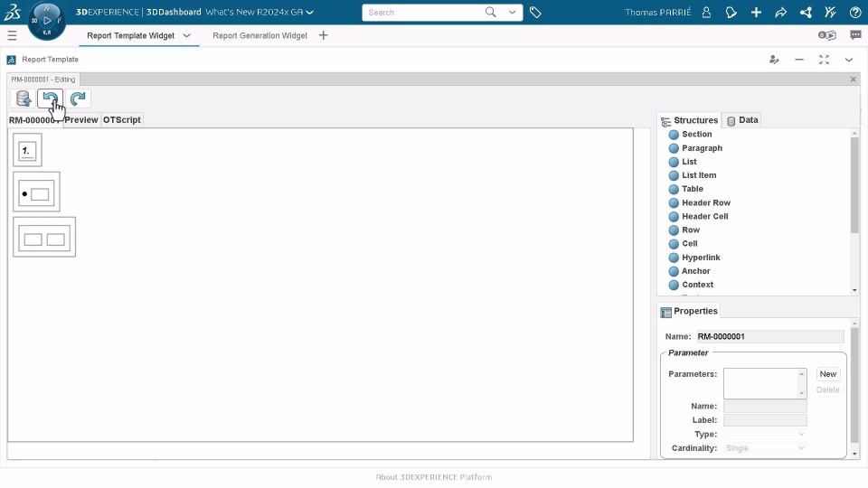
Task: Switch to the OTScript tab
Action: (x=122, y=120)
